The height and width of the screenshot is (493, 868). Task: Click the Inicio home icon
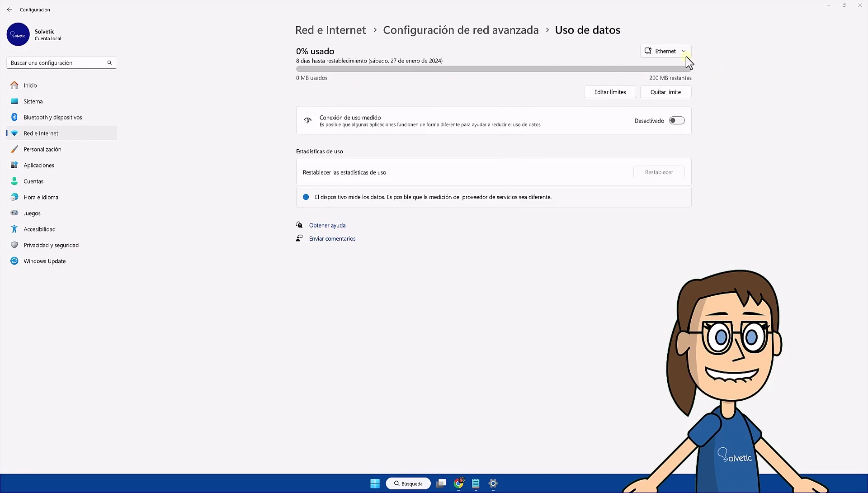(14, 85)
